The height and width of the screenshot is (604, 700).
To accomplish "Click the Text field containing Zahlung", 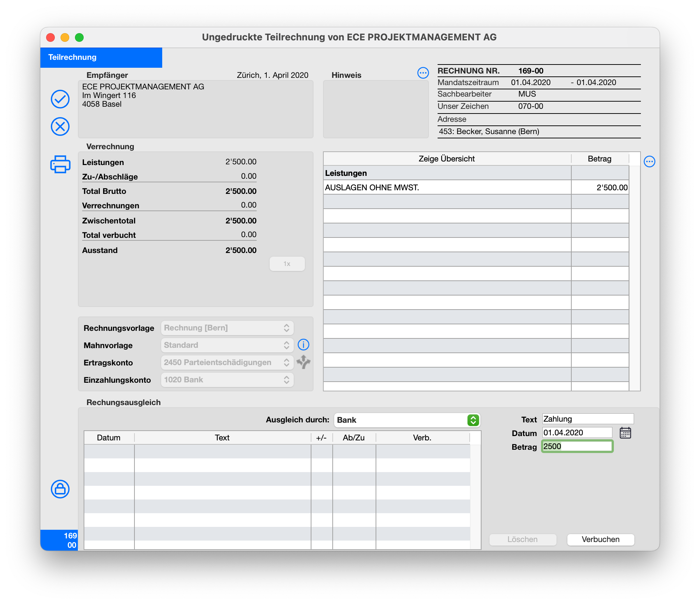I will [588, 419].
